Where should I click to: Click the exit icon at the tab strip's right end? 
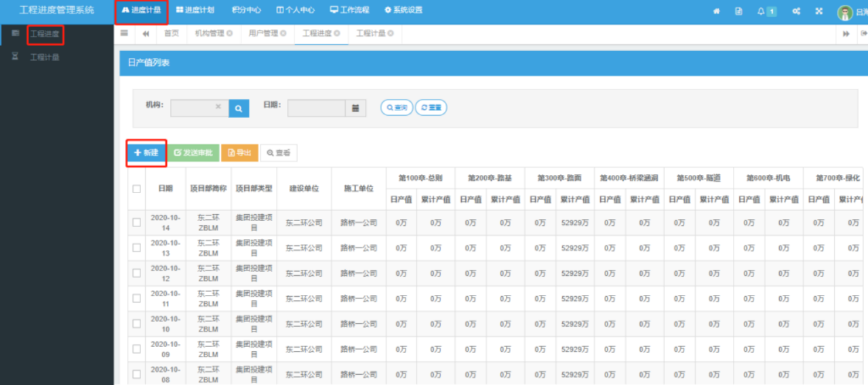(x=864, y=33)
